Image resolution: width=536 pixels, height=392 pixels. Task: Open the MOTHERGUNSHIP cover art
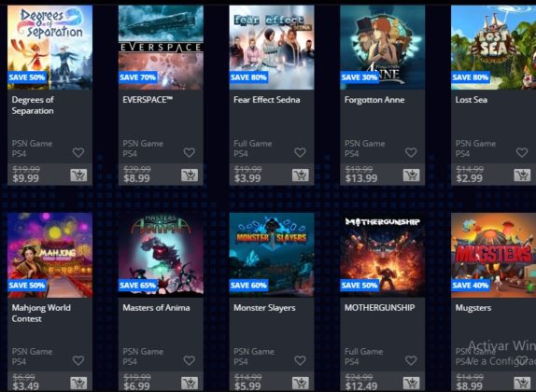[x=383, y=255]
